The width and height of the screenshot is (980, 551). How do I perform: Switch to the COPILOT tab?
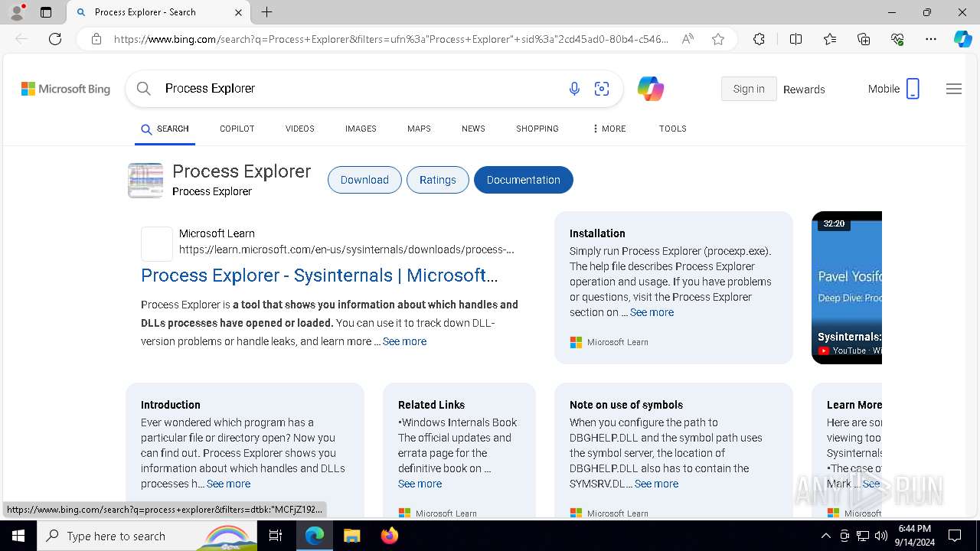click(237, 129)
